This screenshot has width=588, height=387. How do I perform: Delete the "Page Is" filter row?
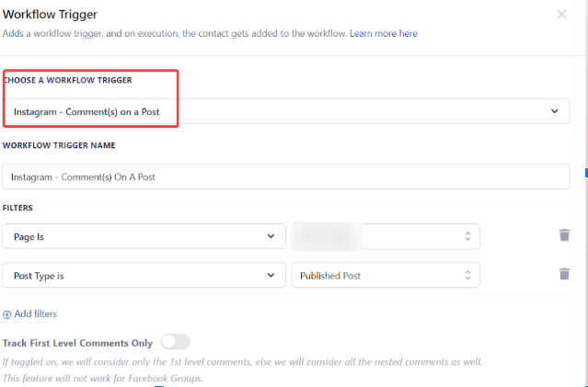click(x=564, y=235)
